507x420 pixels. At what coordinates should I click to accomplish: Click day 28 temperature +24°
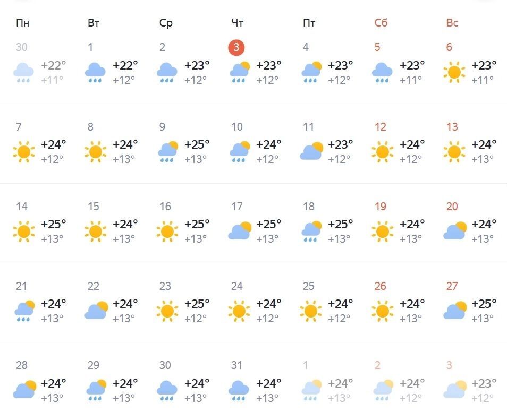point(53,383)
